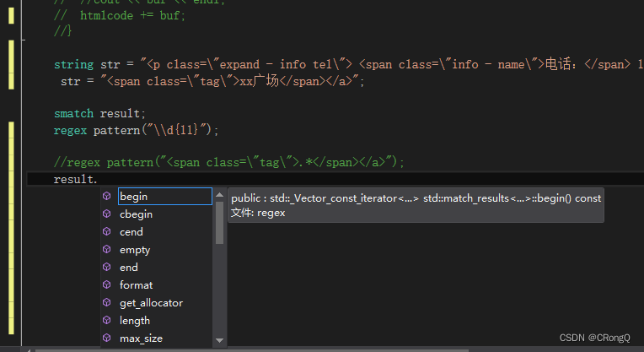Screen dimensions: 644x352
Task: Place cursor after "result." in editor
Action: pyautogui.click(x=98, y=179)
